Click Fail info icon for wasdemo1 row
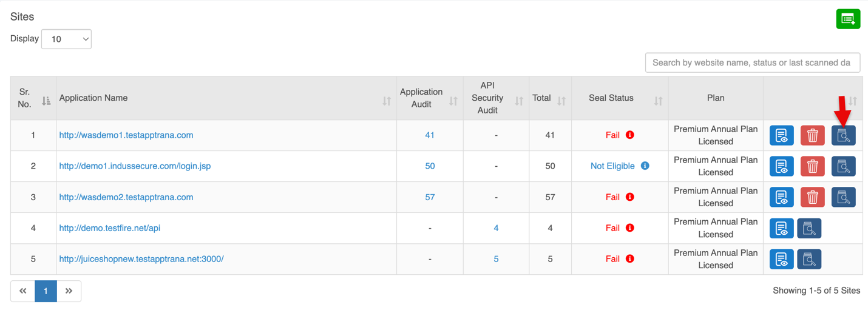Viewport: 868px width, 313px height. pos(630,135)
